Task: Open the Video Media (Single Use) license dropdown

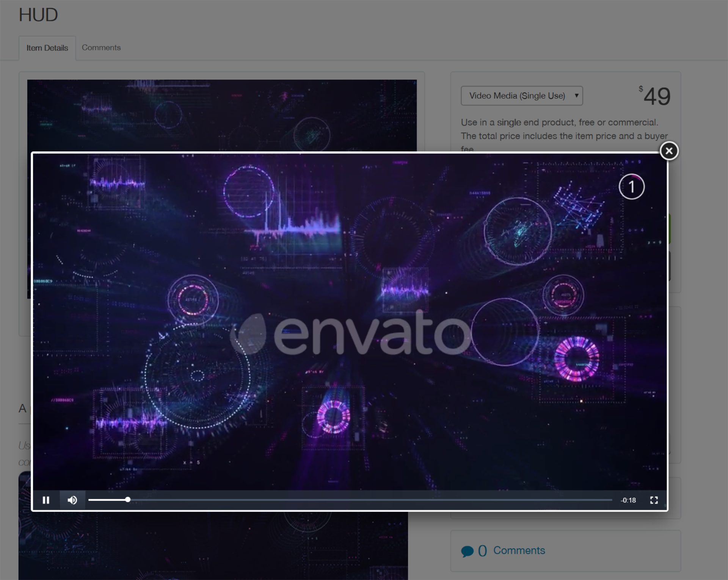Action: click(522, 96)
